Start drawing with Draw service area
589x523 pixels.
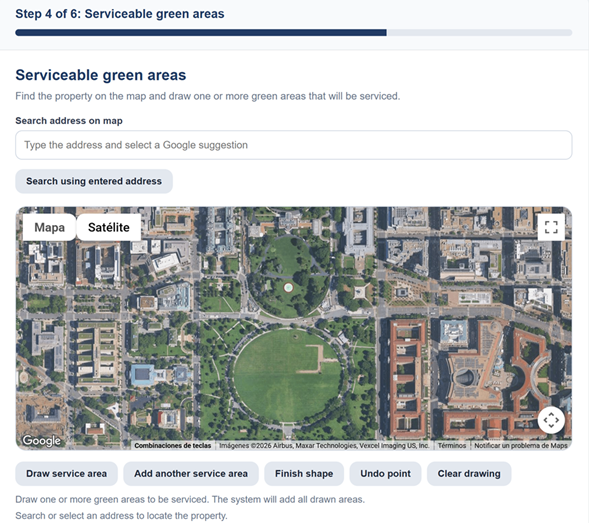[66, 473]
